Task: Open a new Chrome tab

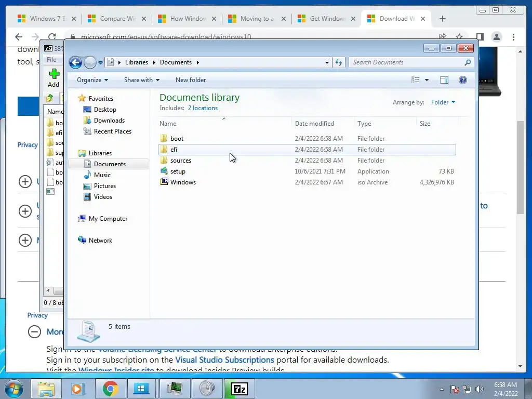Action: tap(443, 19)
